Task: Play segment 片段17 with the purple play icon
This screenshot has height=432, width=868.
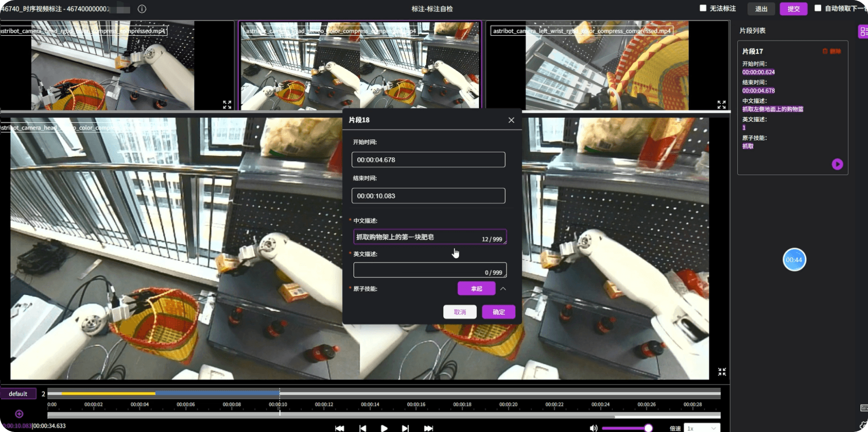Action: coord(837,164)
